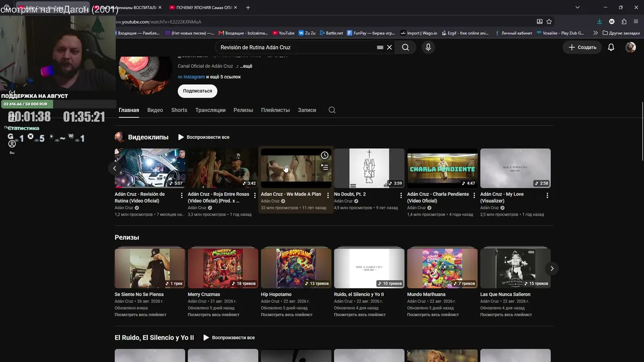Open the Battle.net bookmark

click(x=331, y=33)
